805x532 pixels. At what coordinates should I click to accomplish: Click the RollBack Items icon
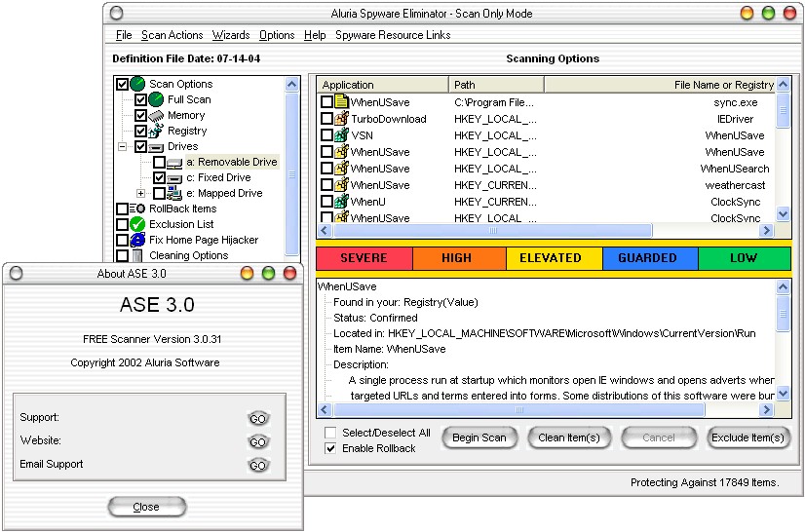[137, 209]
